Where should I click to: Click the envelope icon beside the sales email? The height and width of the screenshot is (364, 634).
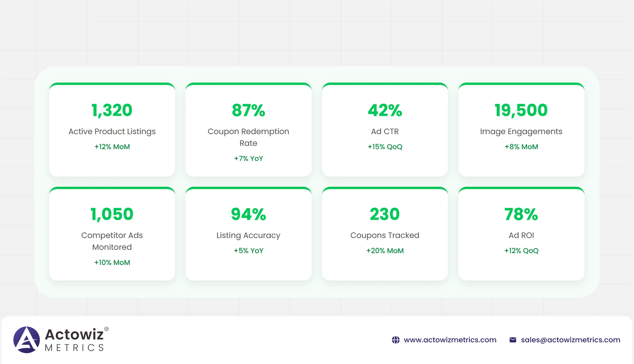point(513,340)
